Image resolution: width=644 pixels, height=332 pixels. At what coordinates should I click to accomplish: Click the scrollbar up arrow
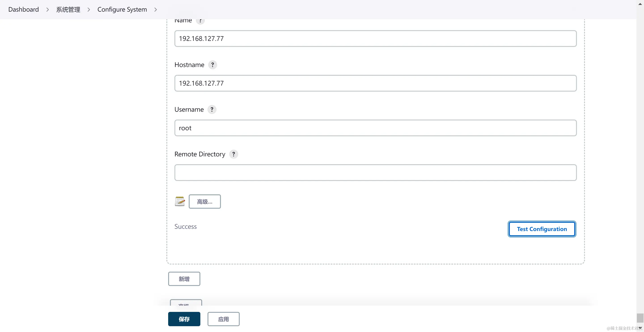(640, 4)
